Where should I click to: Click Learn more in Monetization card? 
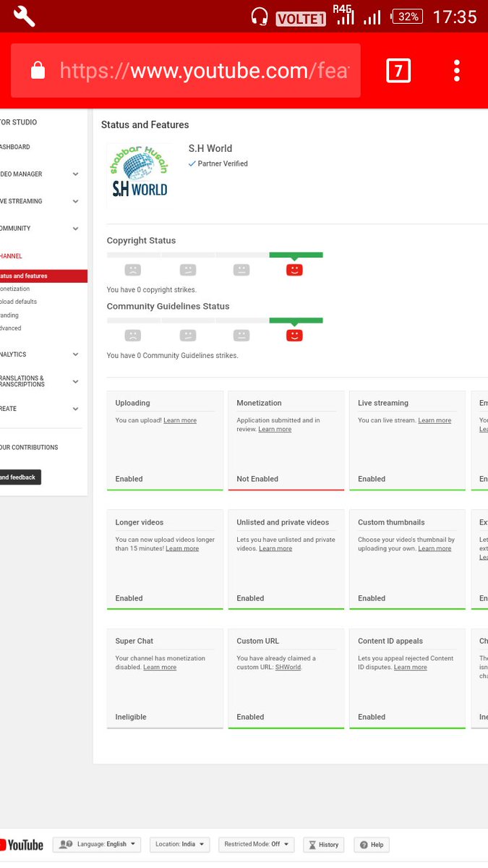tap(275, 430)
